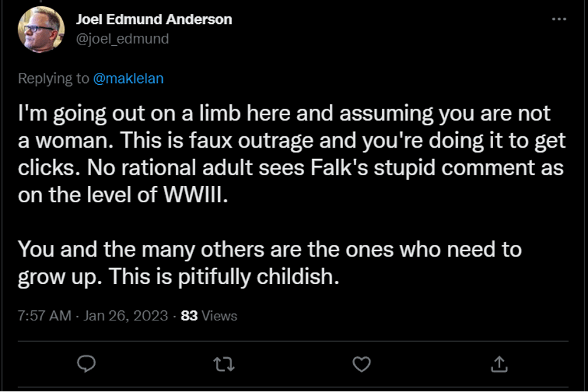Open the three-dot more options menu

pos(558,19)
